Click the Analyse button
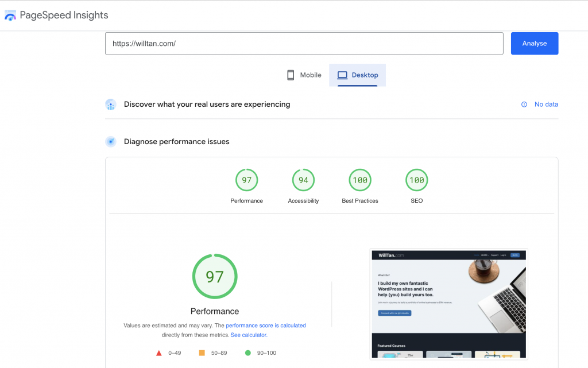 coord(535,44)
